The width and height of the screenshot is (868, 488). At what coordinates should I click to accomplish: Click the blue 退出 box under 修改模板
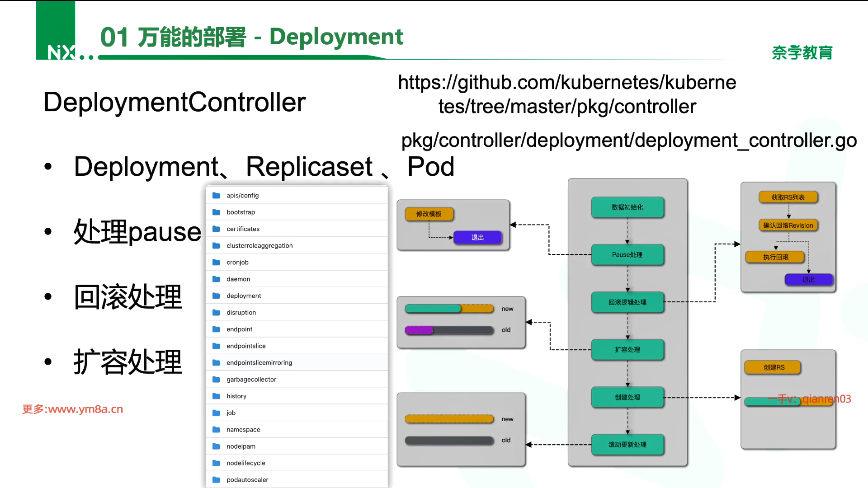click(x=477, y=237)
